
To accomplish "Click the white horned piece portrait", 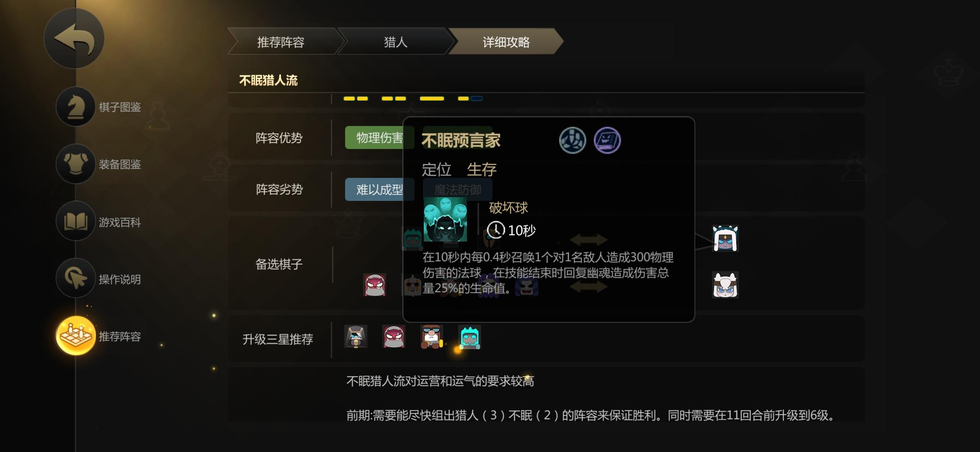I will pos(725,285).
